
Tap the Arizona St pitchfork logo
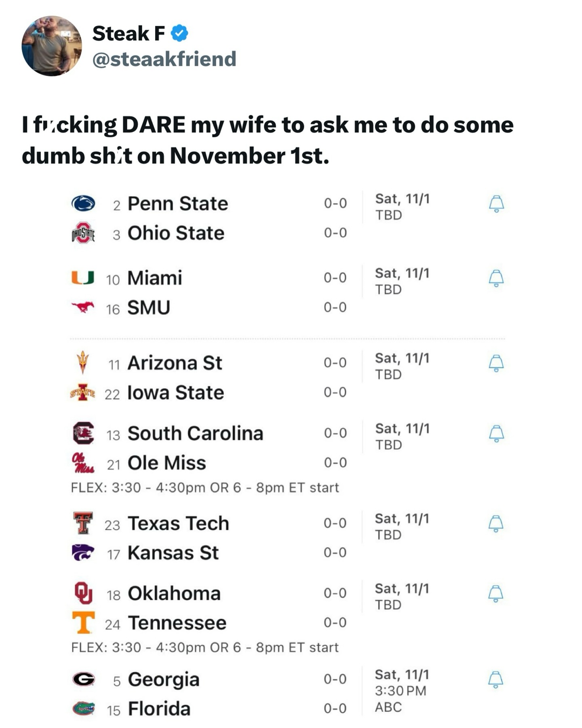83,362
